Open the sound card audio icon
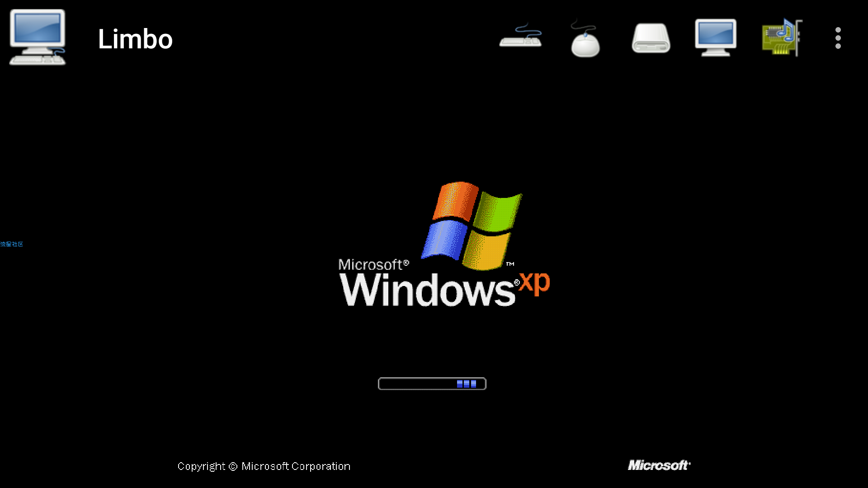 click(782, 38)
